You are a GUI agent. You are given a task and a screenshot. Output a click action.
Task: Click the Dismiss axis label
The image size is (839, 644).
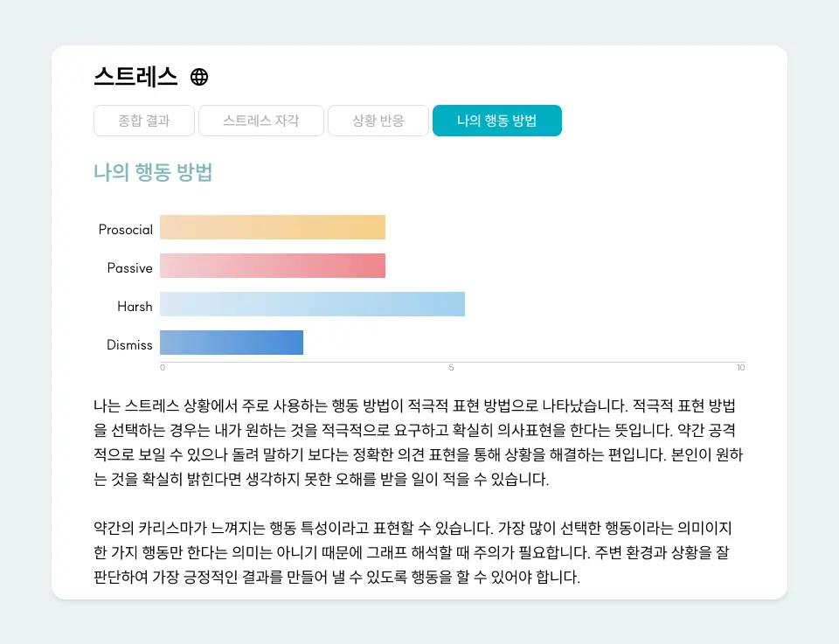(129, 345)
